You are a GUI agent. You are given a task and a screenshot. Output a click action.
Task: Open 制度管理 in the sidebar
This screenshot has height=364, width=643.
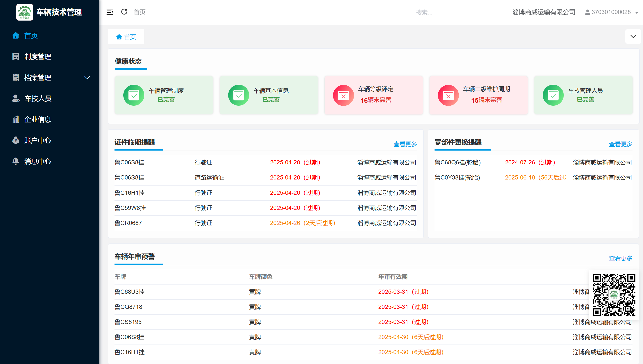click(38, 56)
